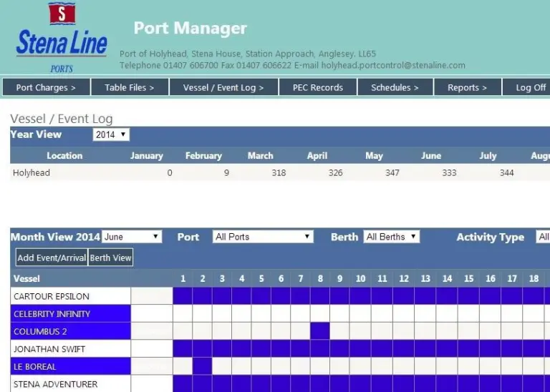
Task: Open the All Berths dropdown
Action: [x=392, y=237]
